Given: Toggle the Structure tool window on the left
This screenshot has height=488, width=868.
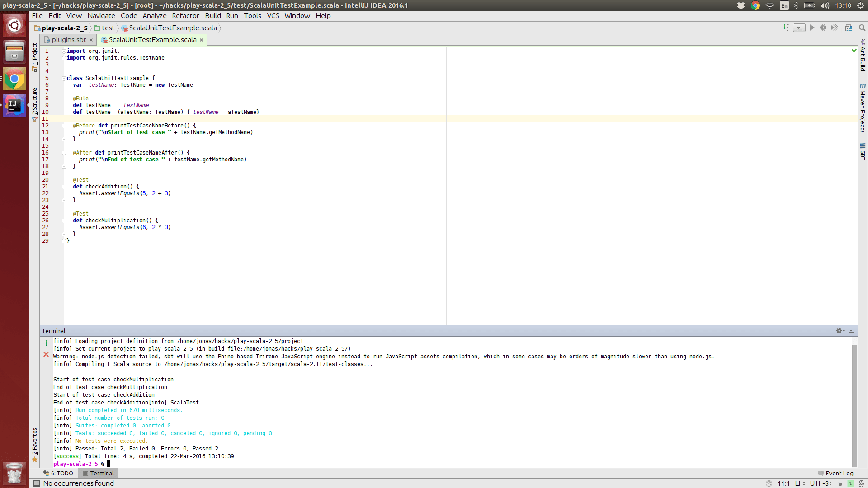Looking at the screenshot, I should click(35, 102).
